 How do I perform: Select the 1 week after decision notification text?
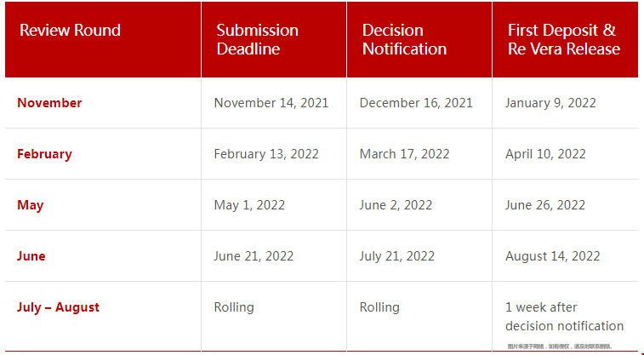[564, 317]
